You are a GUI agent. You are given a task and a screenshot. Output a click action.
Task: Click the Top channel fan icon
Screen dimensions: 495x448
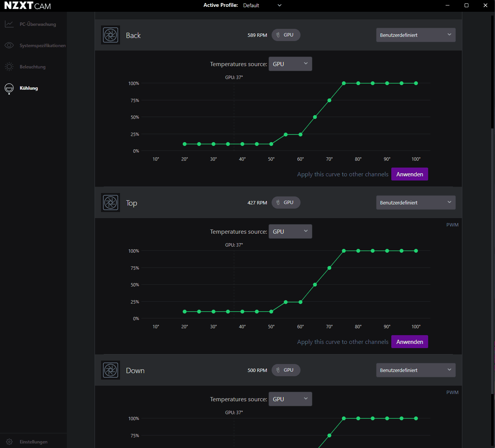pyautogui.click(x=111, y=203)
